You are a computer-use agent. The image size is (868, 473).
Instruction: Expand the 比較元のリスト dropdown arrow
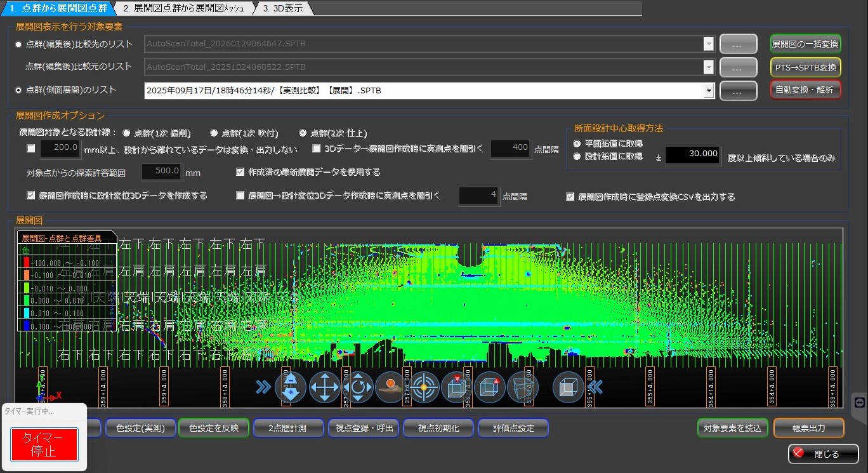pos(709,67)
